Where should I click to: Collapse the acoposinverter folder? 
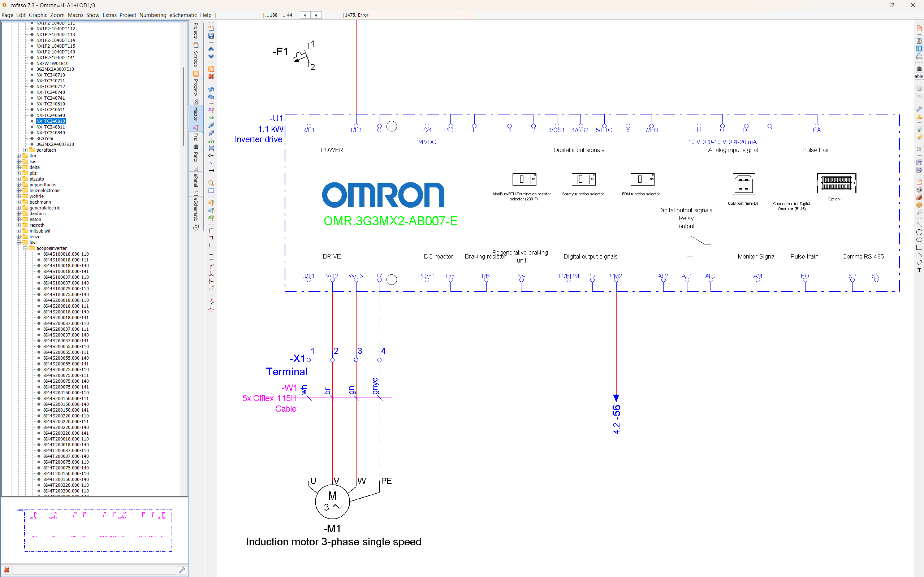pyautogui.click(x=26, y=248)
